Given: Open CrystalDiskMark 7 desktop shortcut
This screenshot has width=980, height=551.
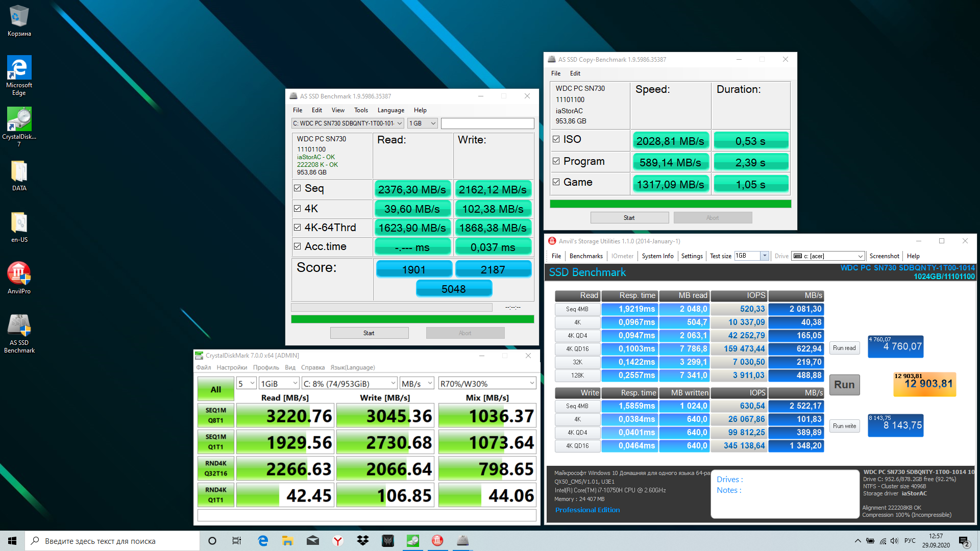Looking at the screenshot, I should (19, 127).
